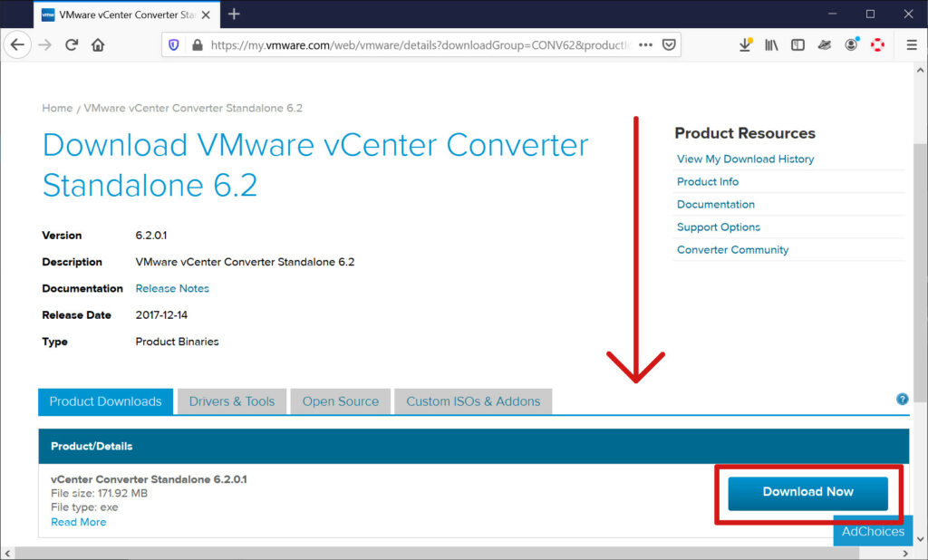Click the Product Resources heading
928x560 pixels.
(745, 133)
